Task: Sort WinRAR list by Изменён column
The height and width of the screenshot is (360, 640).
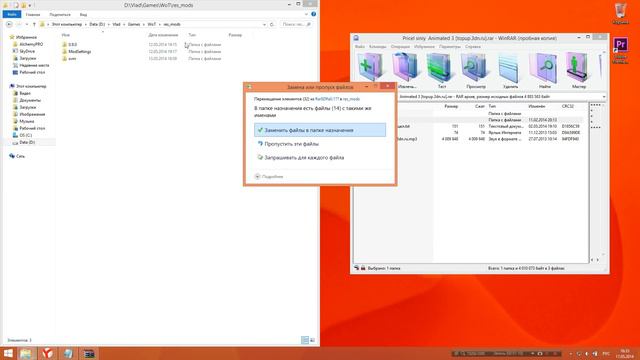Action: click(536, 106)
